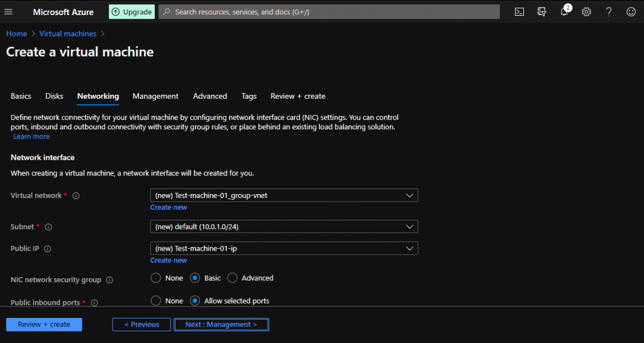Show info tooltip beside Virtual network
This screenshot has height=343, width=644.
(x=76, y=196)
